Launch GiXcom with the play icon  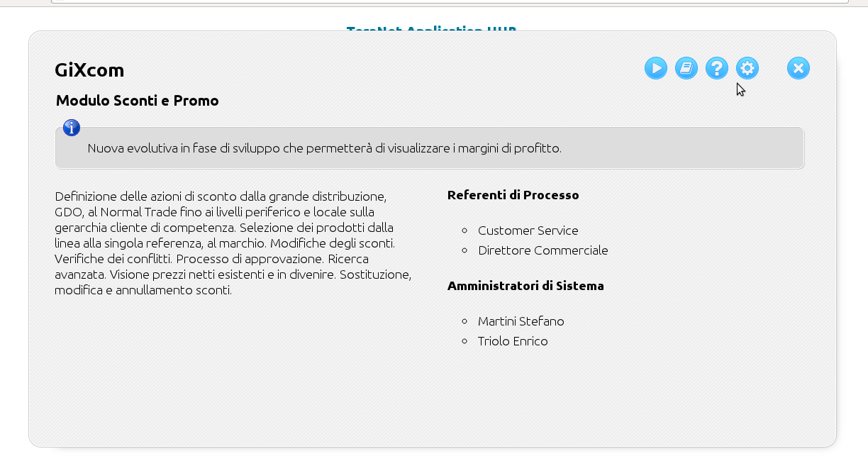656,68
